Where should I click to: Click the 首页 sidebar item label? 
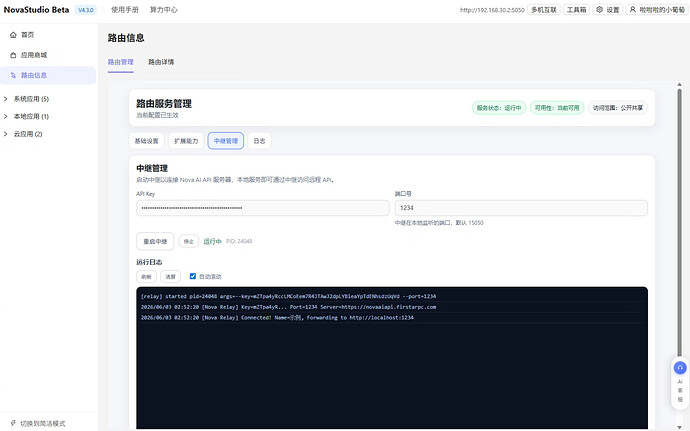[28, 35]
